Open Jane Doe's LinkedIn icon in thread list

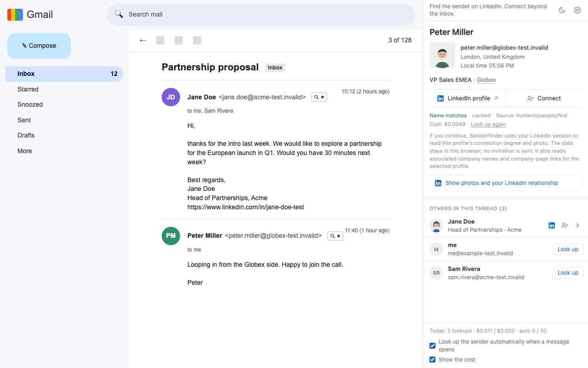[552, 225]
